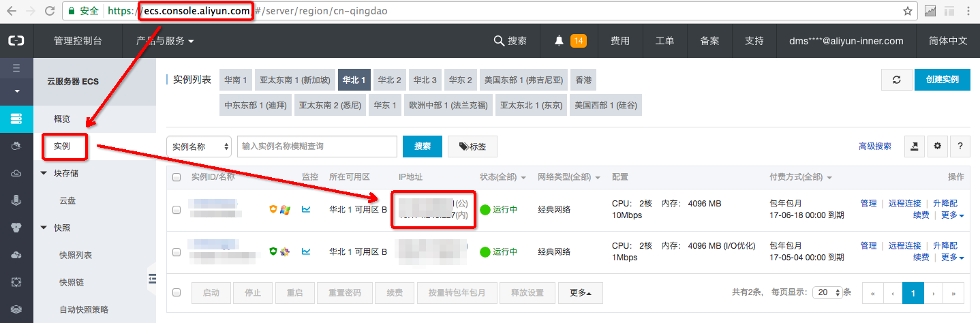Toggle select-all checkbox in table header
980x323 pixels.
coord(177,177)
